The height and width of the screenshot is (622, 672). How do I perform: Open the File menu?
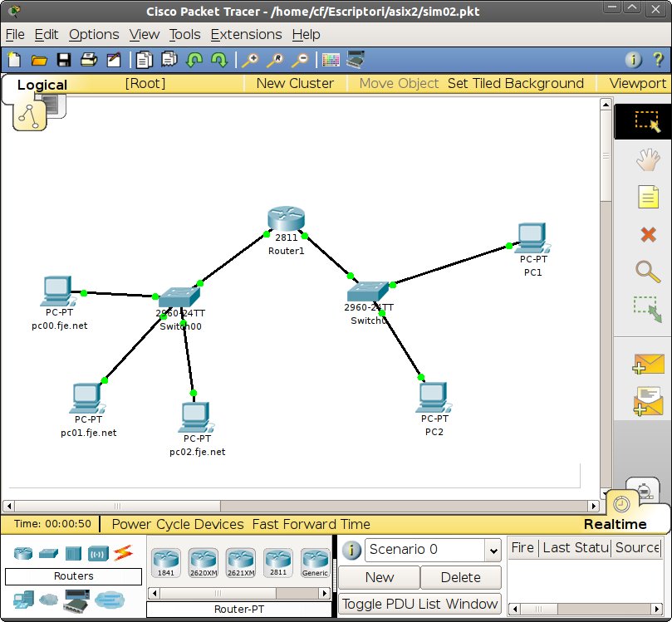15,34
